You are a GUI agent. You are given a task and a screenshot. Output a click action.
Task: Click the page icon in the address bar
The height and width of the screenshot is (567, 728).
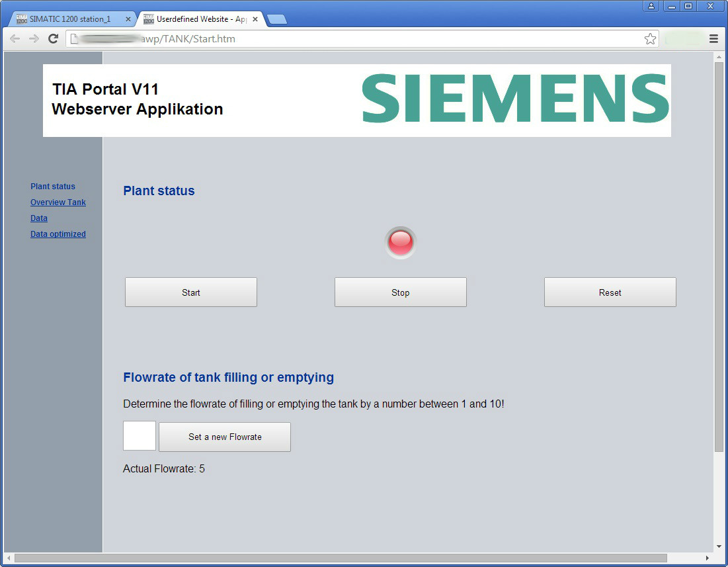[74, 39]
